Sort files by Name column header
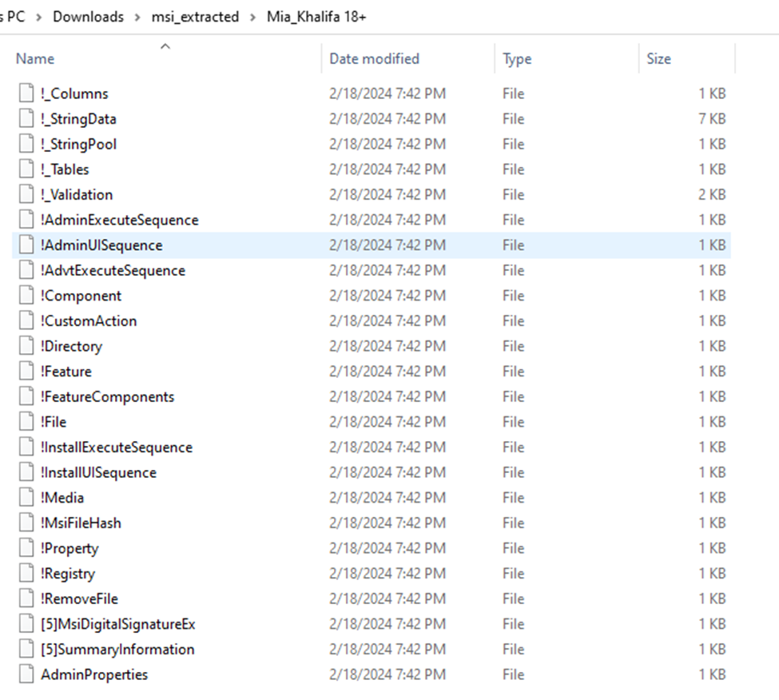Screen dimensions: 779x700 click(x=35, y=59)
